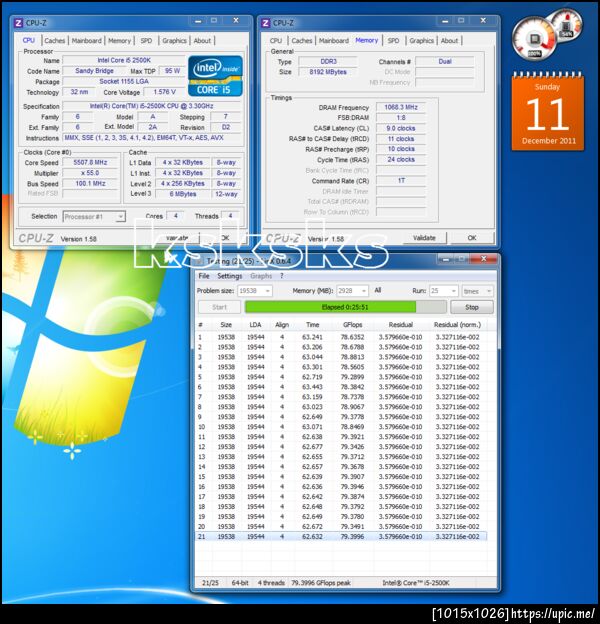Image resolution: width=600 pixels, height=624 pixels.
Task: Click the Channels value Dual
Action: 445,61
